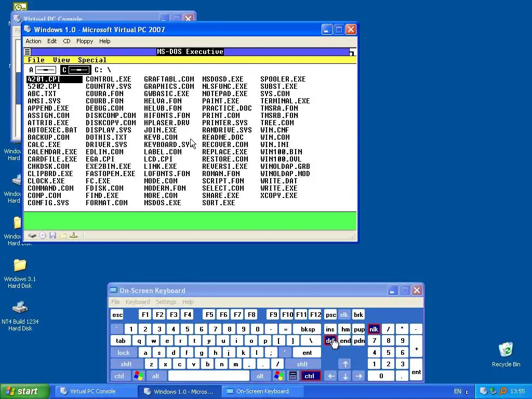Toggle the left ctrl key on On-Screen Keyboard
The height and width of the screenshot is (399, 532).
119,376
